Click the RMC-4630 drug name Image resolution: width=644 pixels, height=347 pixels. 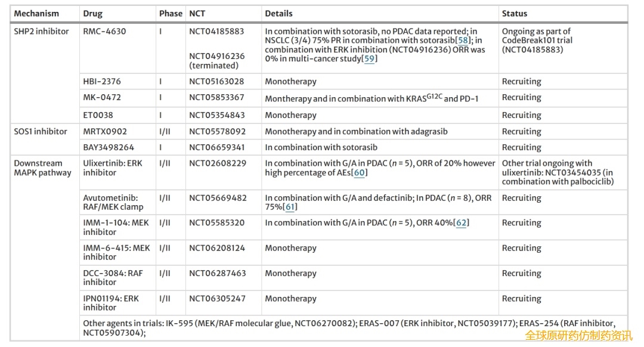tap(104, 32)
